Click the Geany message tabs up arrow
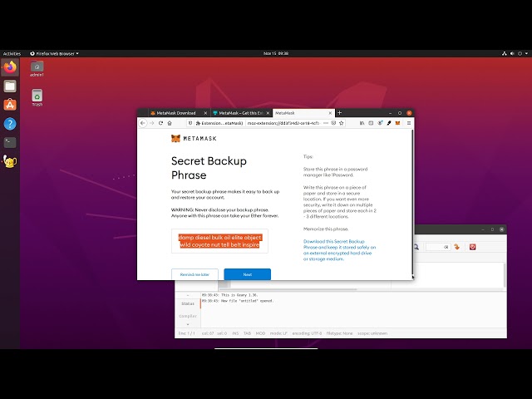The image size is (532, 399). click(188, 295)
